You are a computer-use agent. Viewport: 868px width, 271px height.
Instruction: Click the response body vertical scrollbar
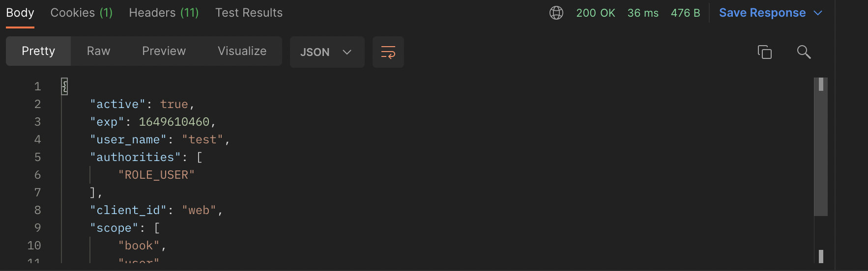(821, 146)
